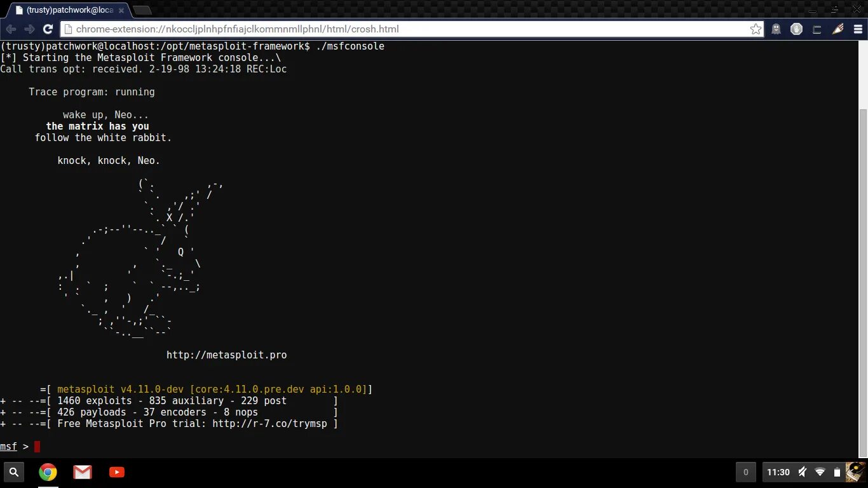Open YouTube from the shelf
868x488 pixels.
point(117,472)
